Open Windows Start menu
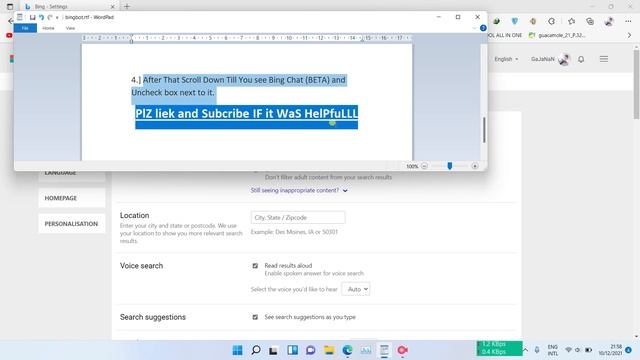Screen dimensions: 640x360 point(237,350)
